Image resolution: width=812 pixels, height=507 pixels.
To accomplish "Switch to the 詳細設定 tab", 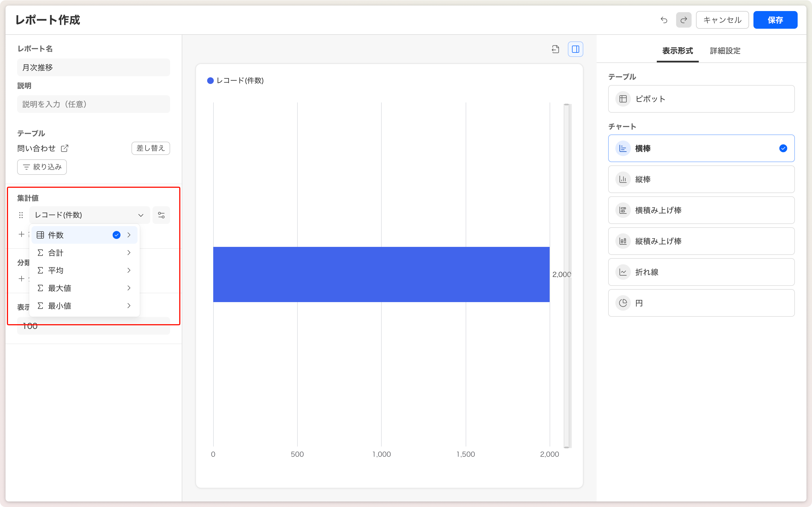I will point(725,51).
